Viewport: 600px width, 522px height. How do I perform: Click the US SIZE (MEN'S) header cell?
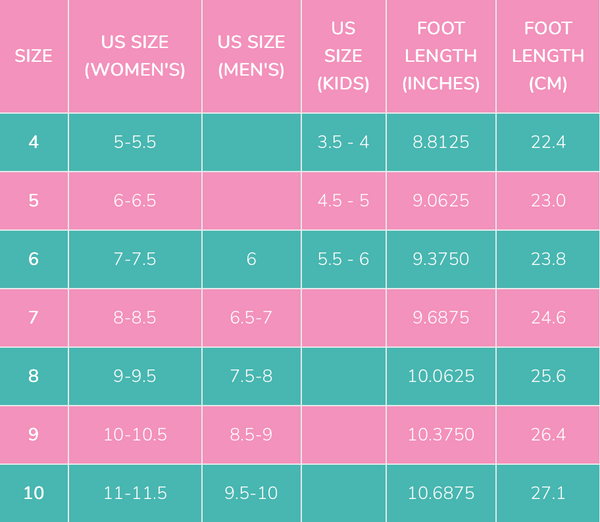(x=251, y=56)
